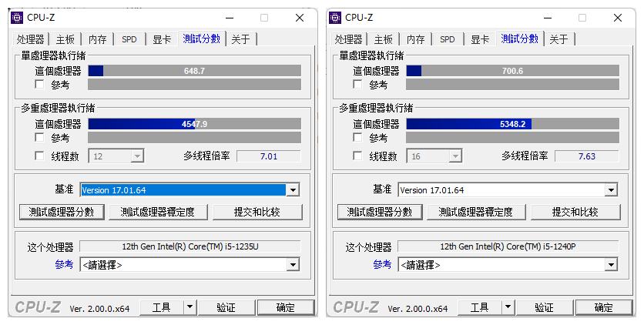This screenshot has height=325, width=644.
Task: Open 内存 tab in right CPU-Z window
Action: click(x=416, y=39)
